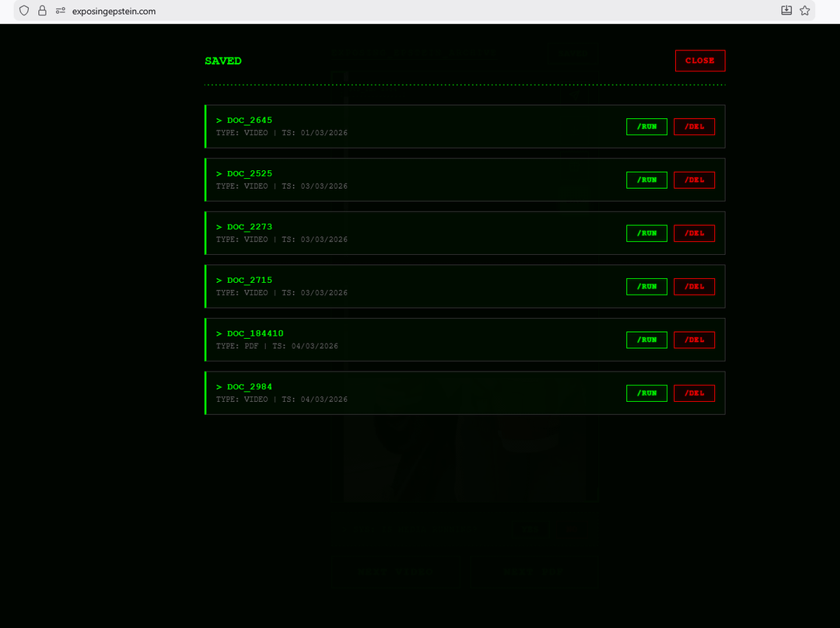
Task: Delete the DOC_184410 PDF entry
Action: [x=694, y=340]
